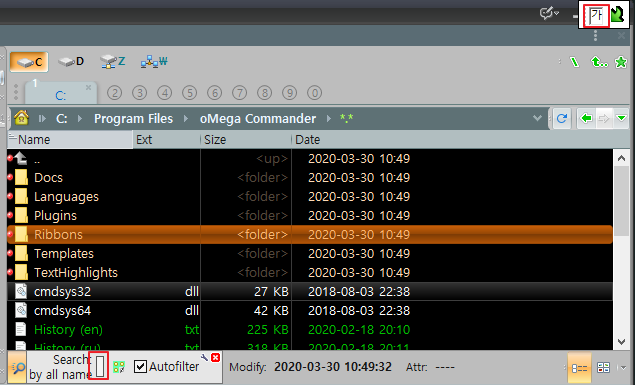
Task: Sort by the Name column header
Action: pyautogui.click(x=70, y=140)
